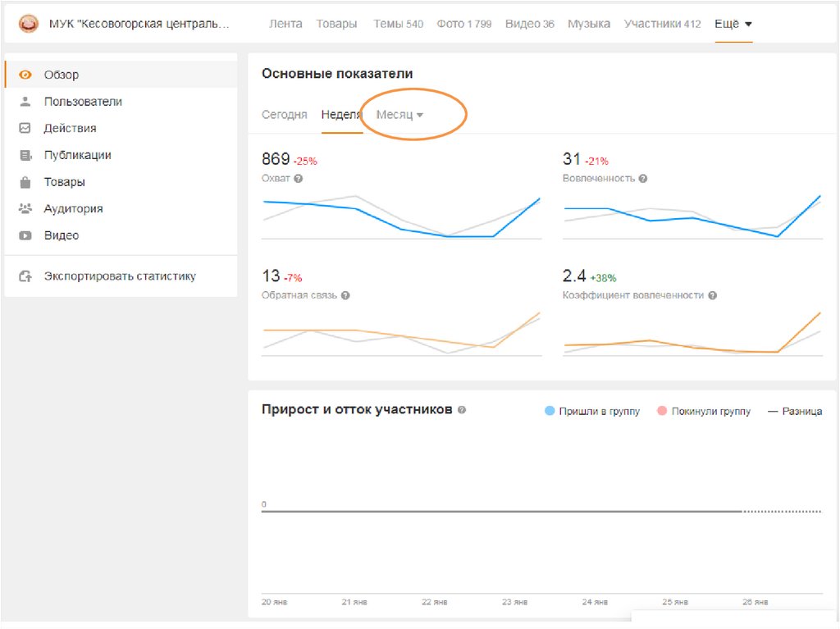This screenshot has height=629, width=840.
Task: Switch to the Сегодня tab
Action: (x=284, y=115)
